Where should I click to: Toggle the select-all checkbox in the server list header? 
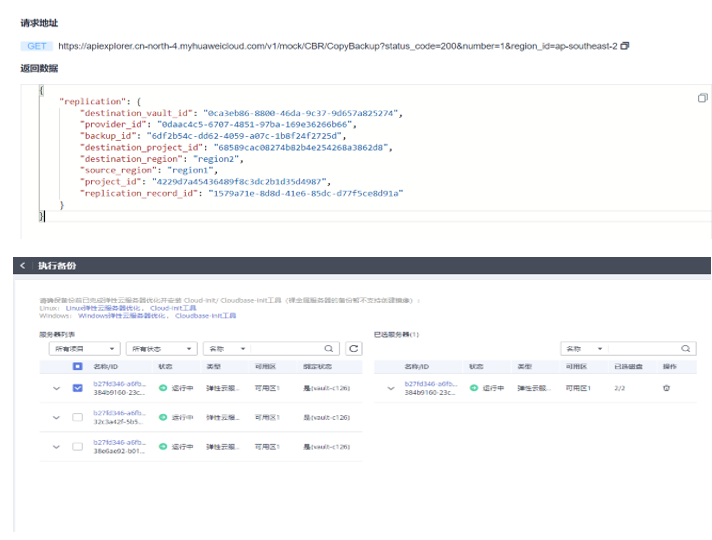pyautogui.click(x=78, y=366)
